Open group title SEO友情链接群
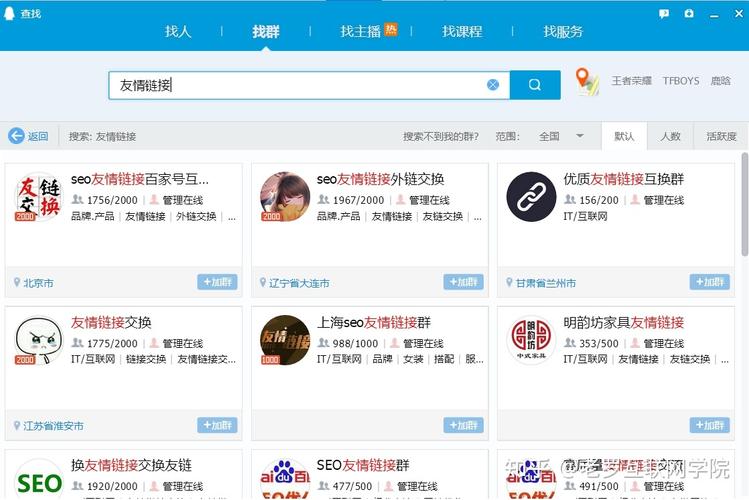 (363, 465)
